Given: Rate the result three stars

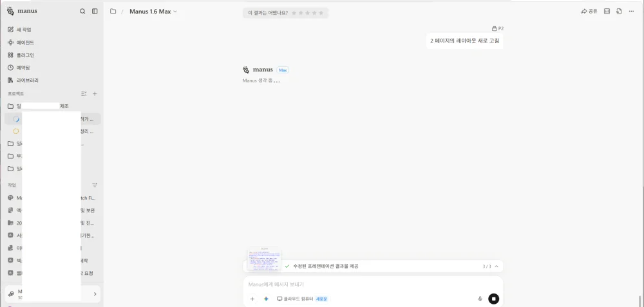Looking at the screenshot, I should pyautogui.click(x=308, y=13).
